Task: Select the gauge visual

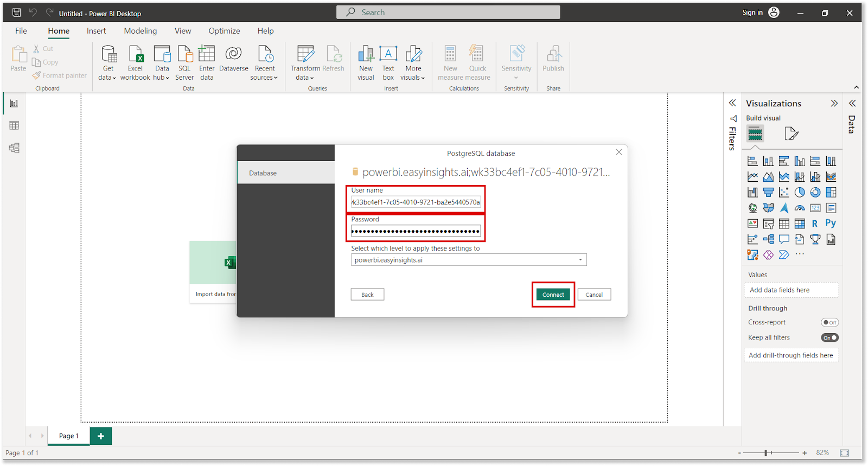Action: [x=800, y=208]
